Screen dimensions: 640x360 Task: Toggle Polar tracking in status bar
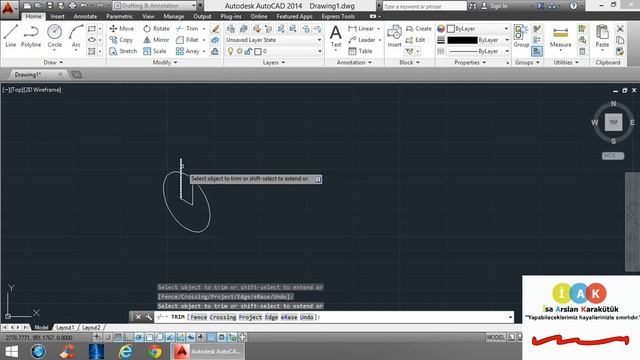[139, 337]
